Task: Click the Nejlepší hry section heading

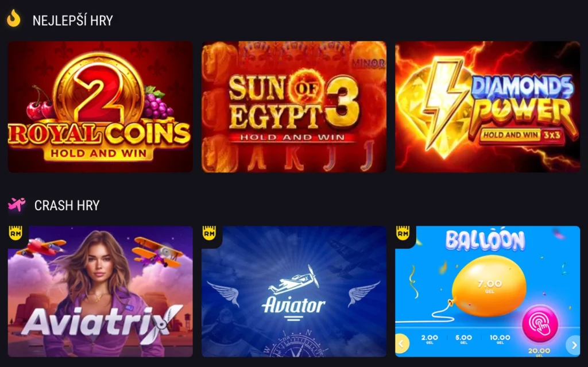Action: pyautogui.click(x=73, y=20)
